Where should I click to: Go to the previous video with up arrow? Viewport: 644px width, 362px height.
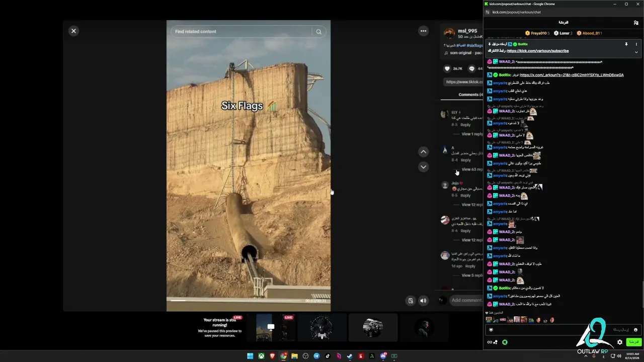pyautogui.click(x=424, y=151)
